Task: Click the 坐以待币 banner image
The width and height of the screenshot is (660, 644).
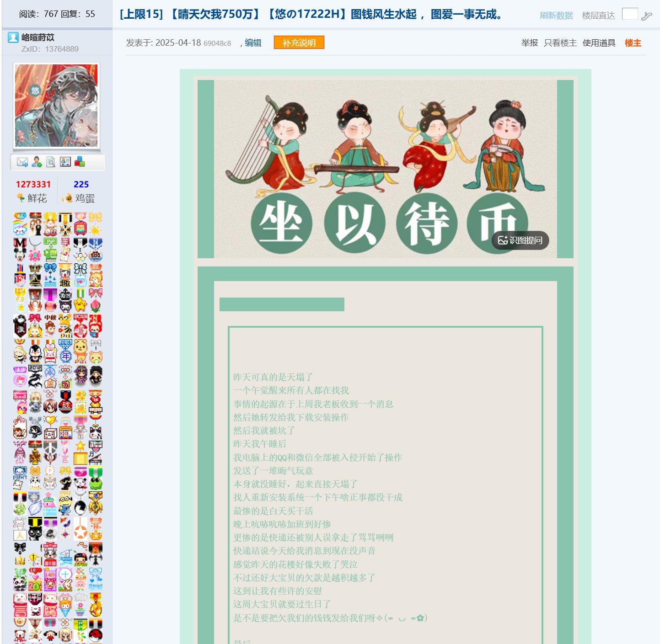Action: (x=386, y=169)
